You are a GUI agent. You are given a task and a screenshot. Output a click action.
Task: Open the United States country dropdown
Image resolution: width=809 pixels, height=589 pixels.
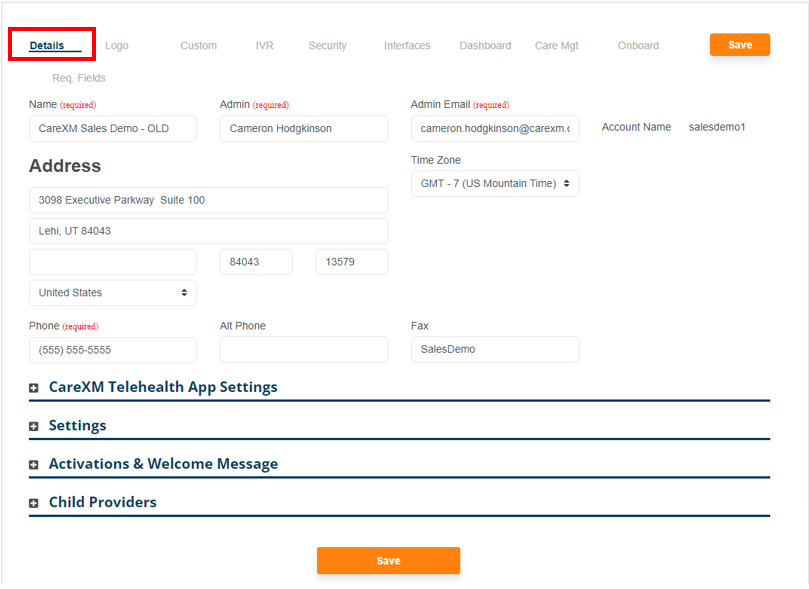(112, 293)
